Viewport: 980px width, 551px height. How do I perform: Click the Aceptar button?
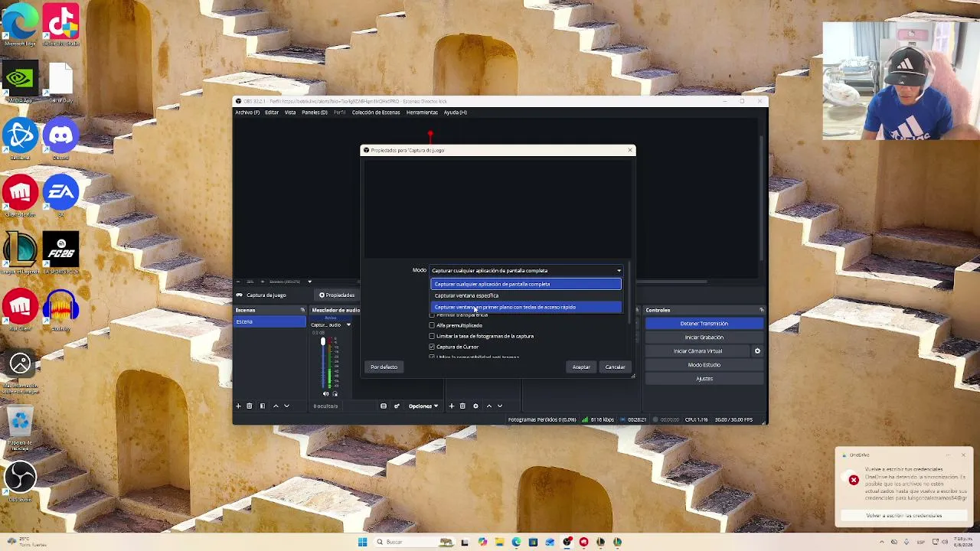click(x=581, y=367)
